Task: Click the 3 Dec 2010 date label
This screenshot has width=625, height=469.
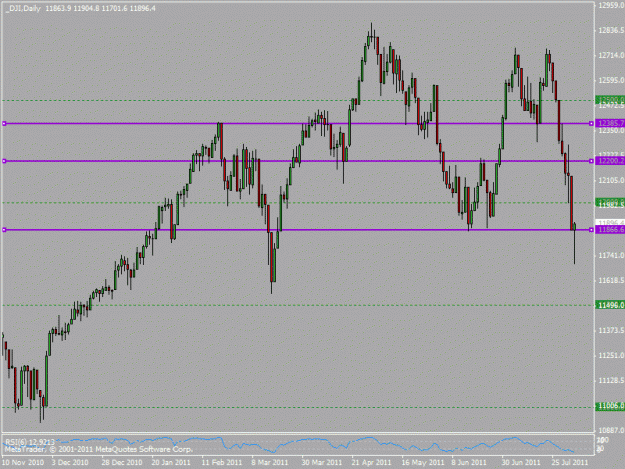Action: click(70, 462)
